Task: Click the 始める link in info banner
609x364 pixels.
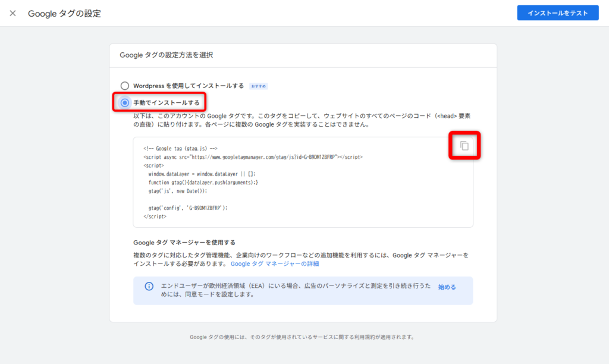Action: point(447,287)
